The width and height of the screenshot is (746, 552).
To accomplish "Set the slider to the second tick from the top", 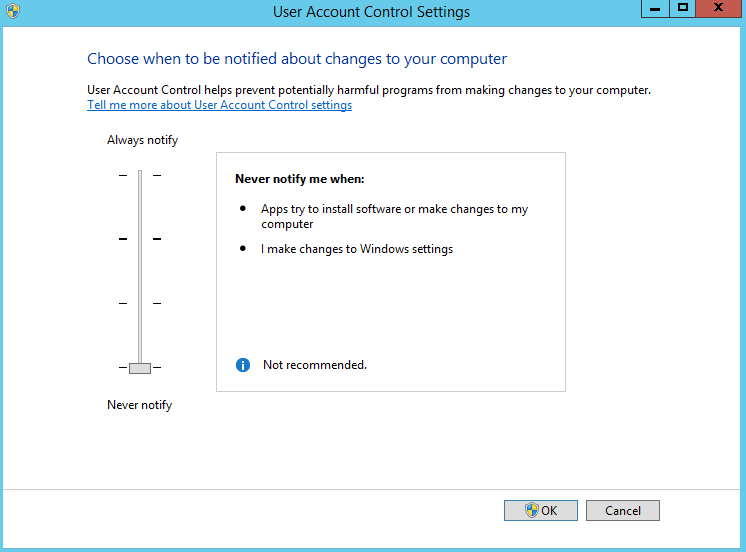I will [140, 239].
